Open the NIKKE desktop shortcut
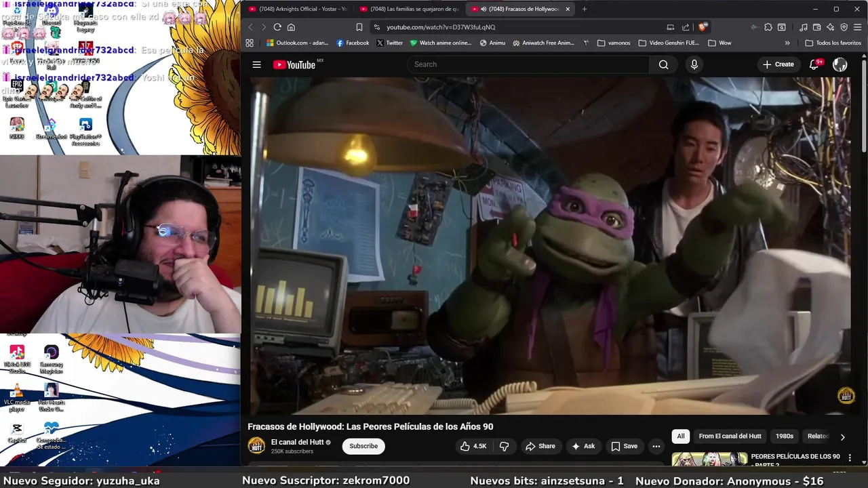 [x=17, y=129]
